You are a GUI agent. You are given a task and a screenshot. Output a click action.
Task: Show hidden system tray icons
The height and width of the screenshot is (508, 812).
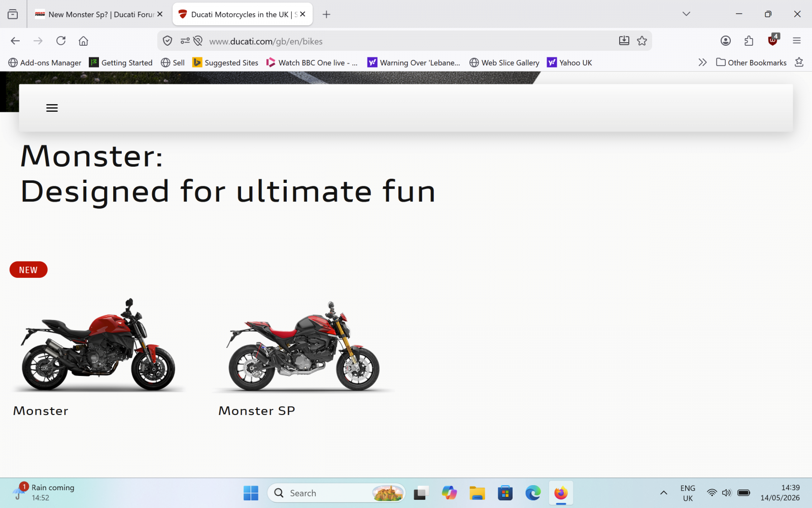point(663,493)
